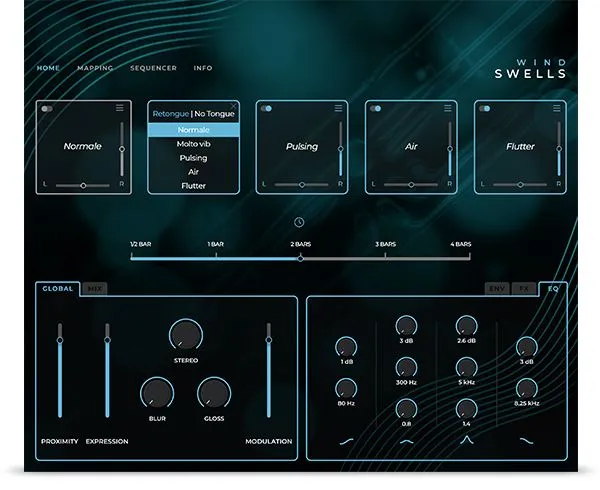Click the low shelf EQ curve icon
The width and height of the screenshot is (600, 490).
pyautogui.click(x=346, y=439)
